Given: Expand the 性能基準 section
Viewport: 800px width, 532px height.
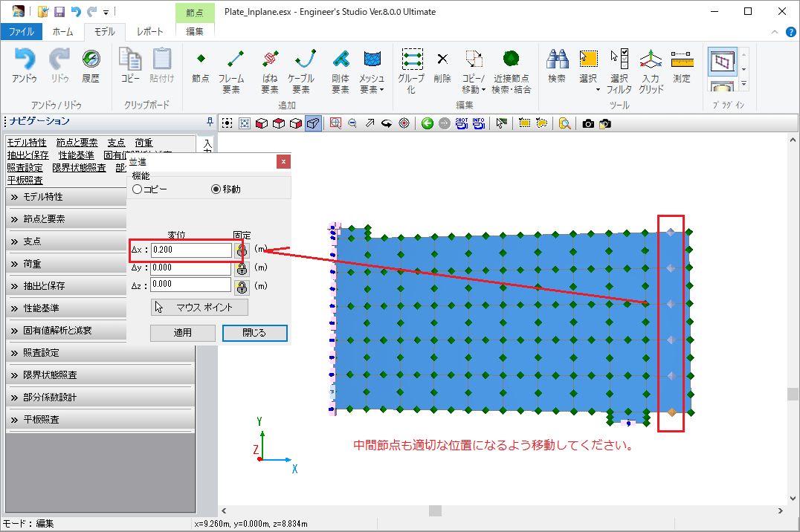Looking at the screenshot, I should (x=66, y=308).
